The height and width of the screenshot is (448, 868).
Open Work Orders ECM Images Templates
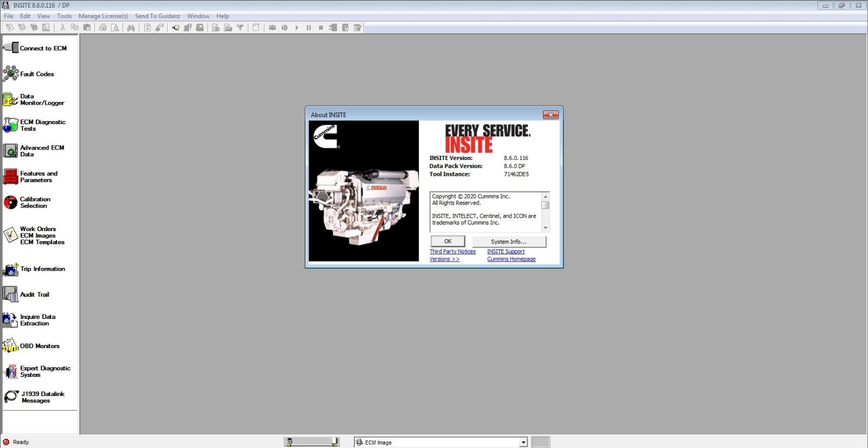point(34,235)
